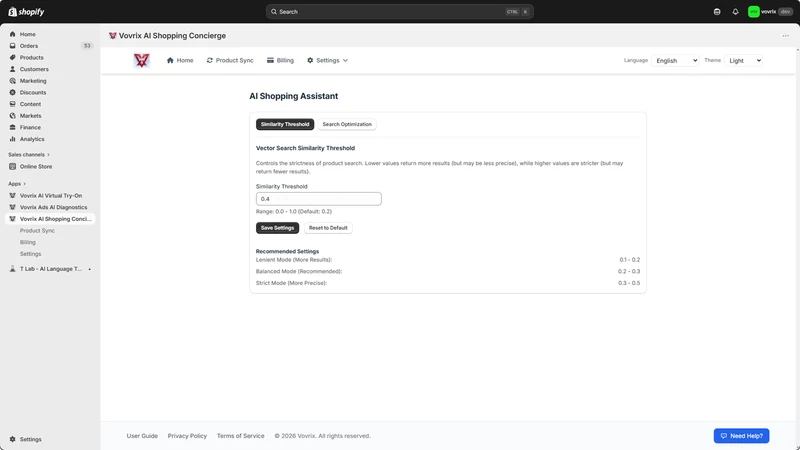Screen dimensions: 800x450
Task: Go to app Home nav item
Action: coord(180,60)
